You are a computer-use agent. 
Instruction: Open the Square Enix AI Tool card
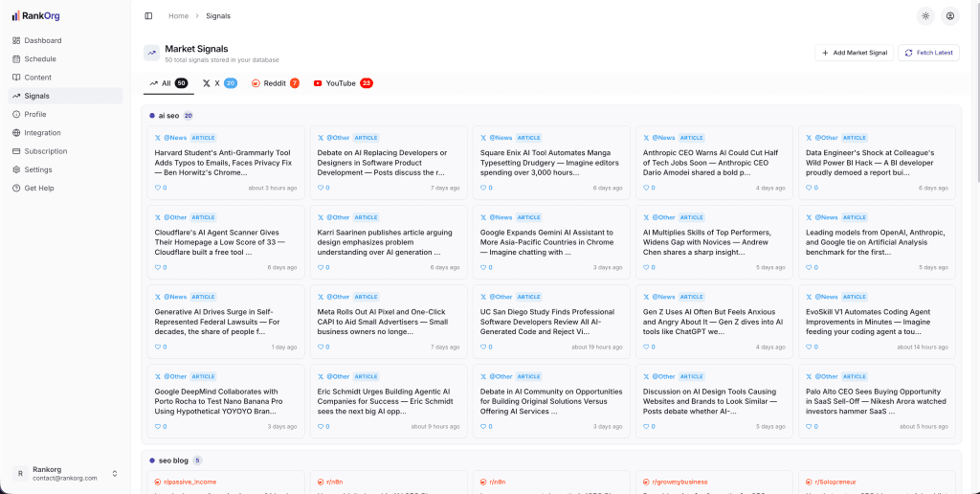tap(551, 160)
